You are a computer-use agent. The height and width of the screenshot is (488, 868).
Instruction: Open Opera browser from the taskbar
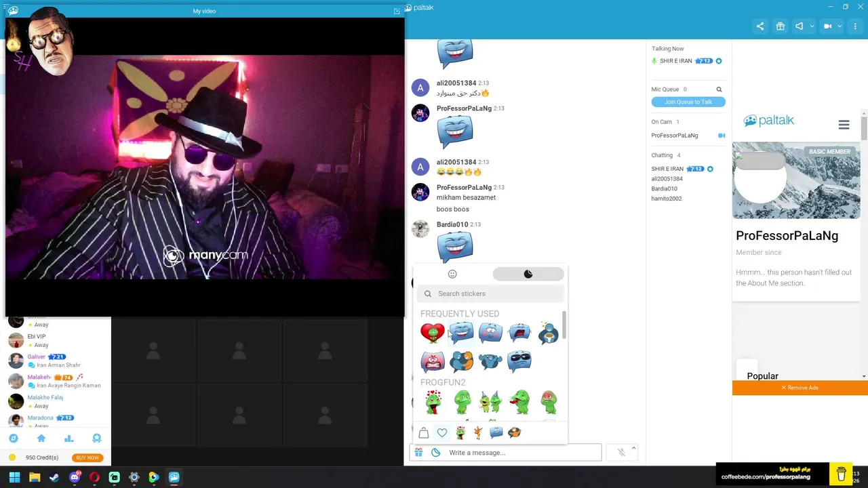click(94, 477)
